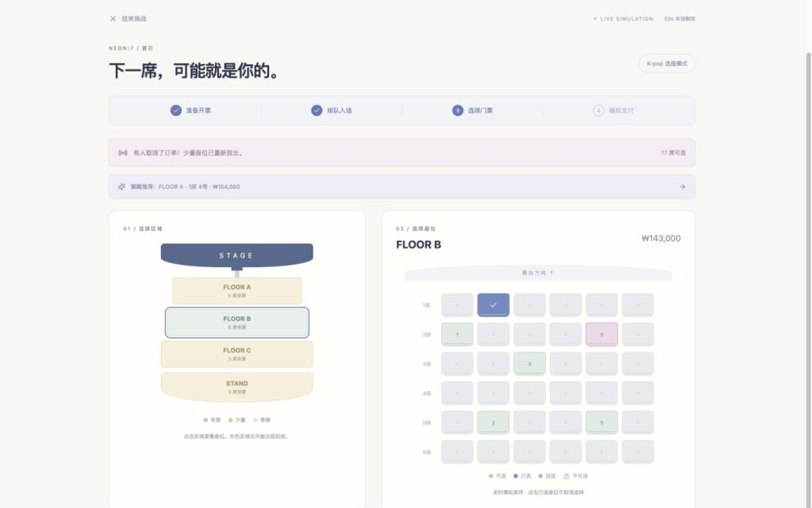Select available seat 1 in row 2
The image size is (812, 508).
457,334
